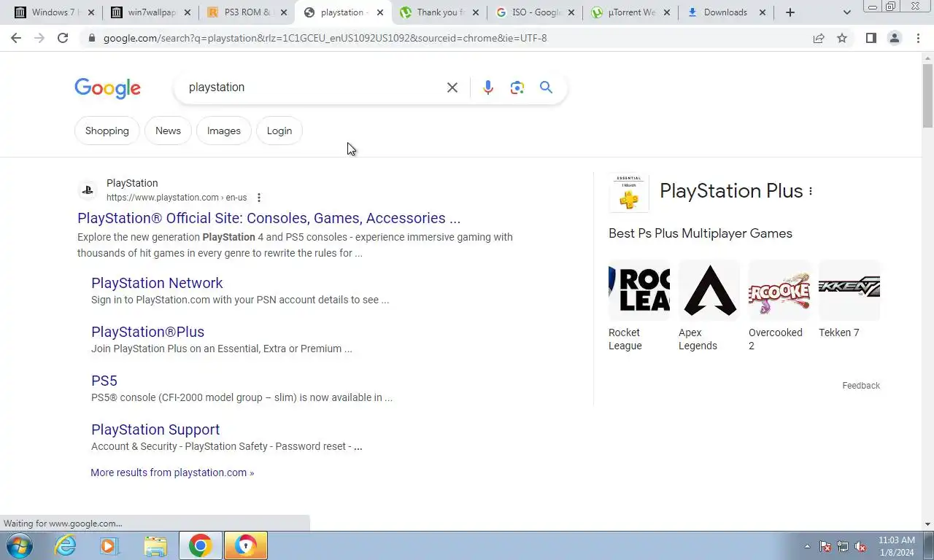Submit search with magnifier icon
934x560 pixels.
[546, 87]
